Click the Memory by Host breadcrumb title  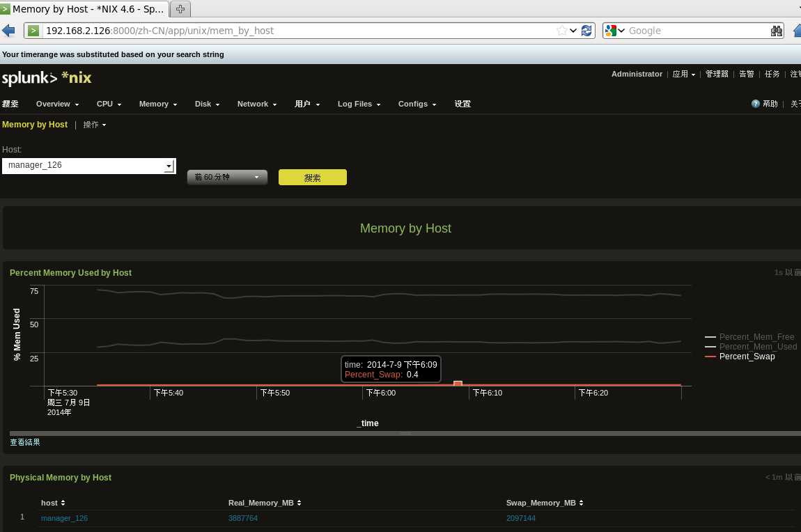35,125
